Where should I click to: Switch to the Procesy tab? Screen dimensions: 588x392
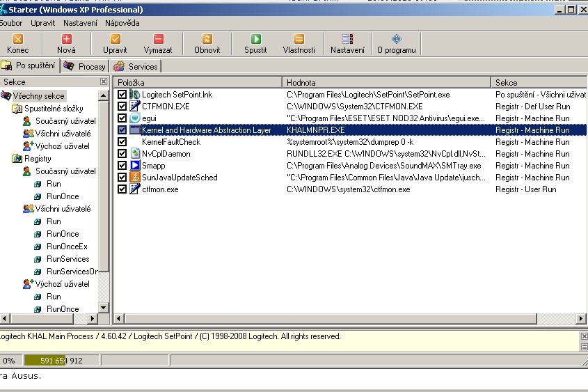84,66
